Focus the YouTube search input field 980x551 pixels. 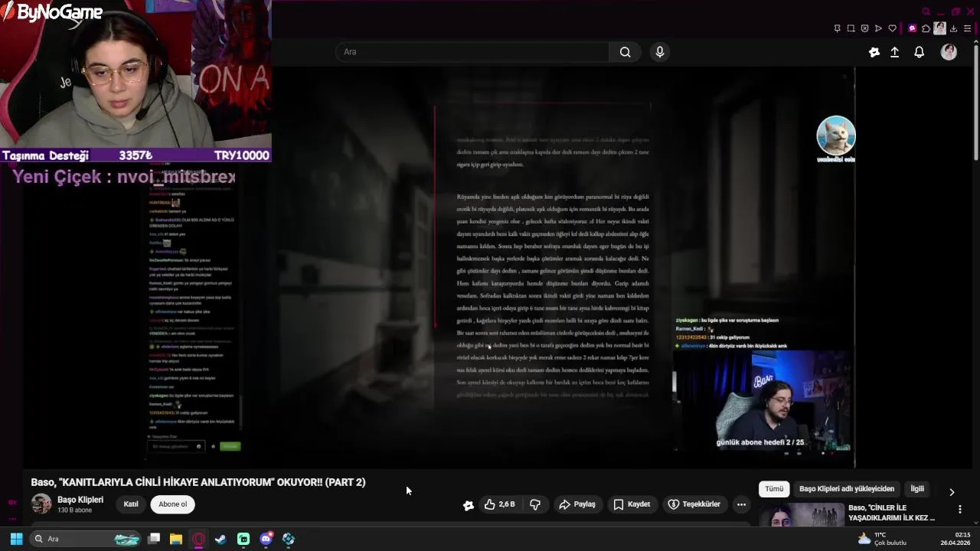[x=472, y=52]
